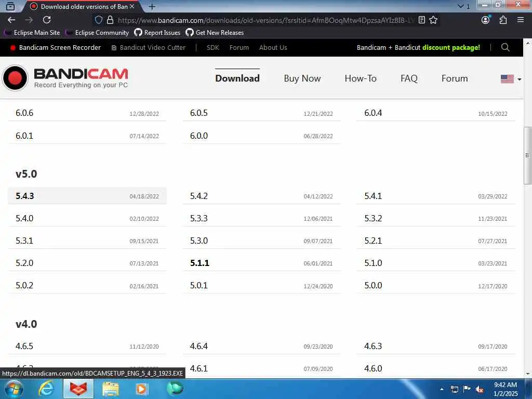Download Bandicam version 5.1.0
This screenshot has width=532, height=399.
(436, 263)
